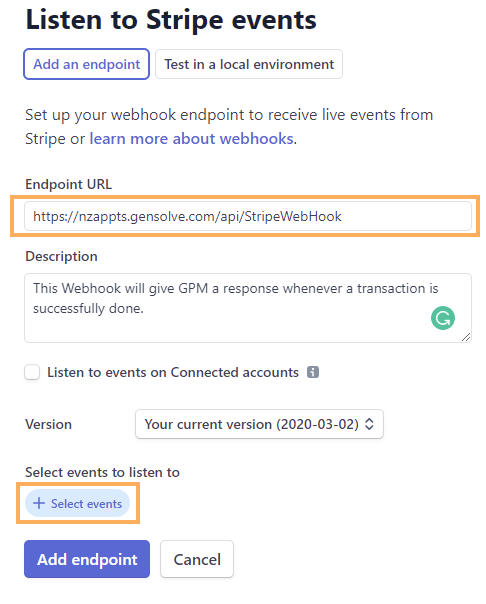Click the 'Select events' pill button
The image size is (486, 604).
(77, 503)
